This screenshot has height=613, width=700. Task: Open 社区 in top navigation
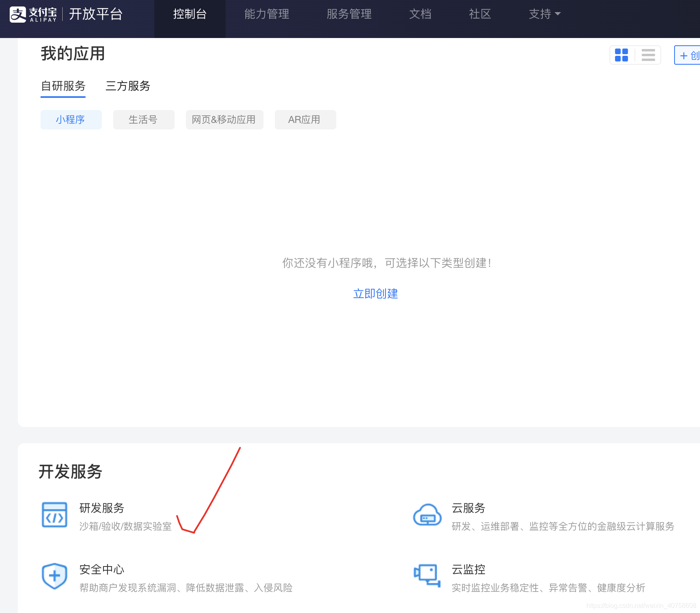480,14
